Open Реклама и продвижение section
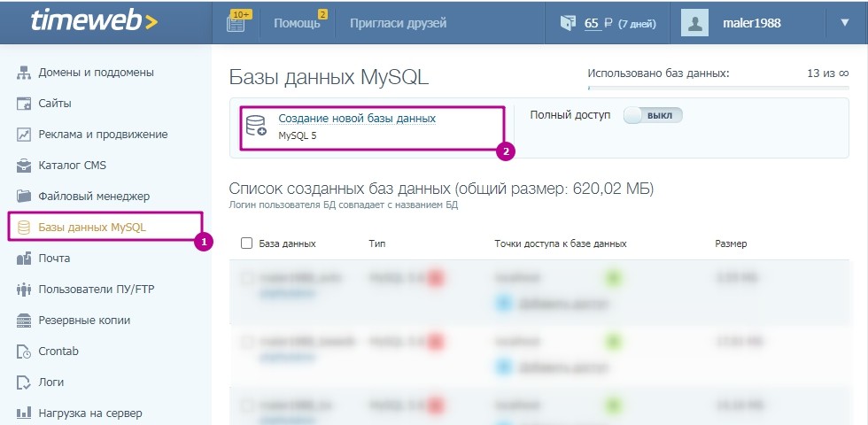 pyautogui.click(x=103, y=135)
